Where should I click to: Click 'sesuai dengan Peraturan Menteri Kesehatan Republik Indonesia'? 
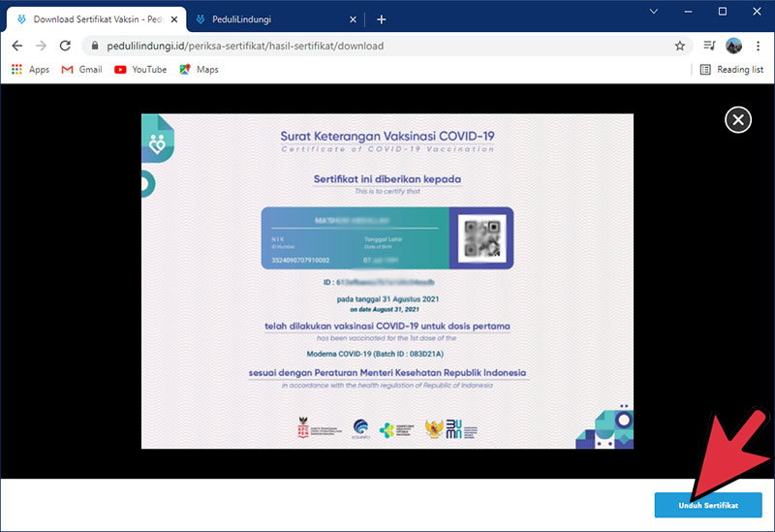pos(387,373)
